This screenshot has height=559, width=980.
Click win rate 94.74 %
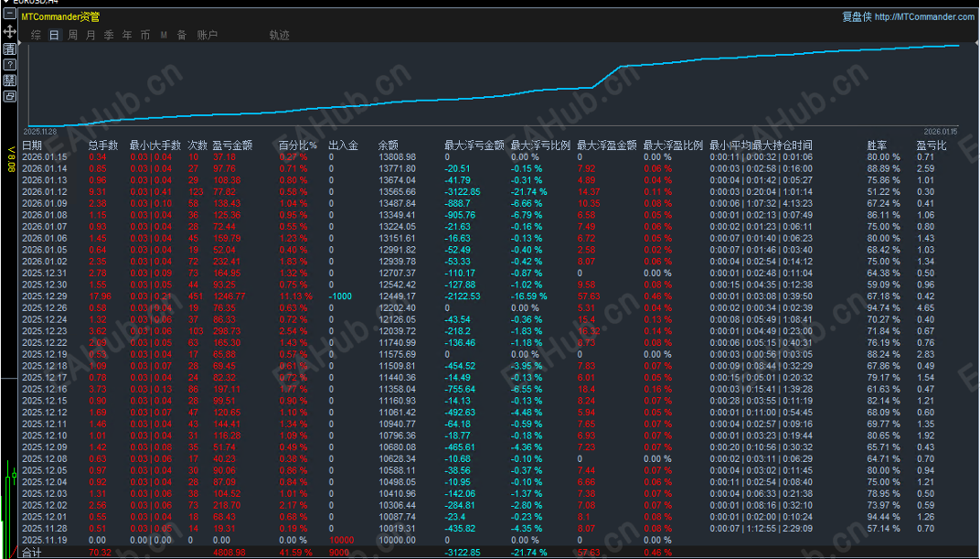tap(883, 307)
